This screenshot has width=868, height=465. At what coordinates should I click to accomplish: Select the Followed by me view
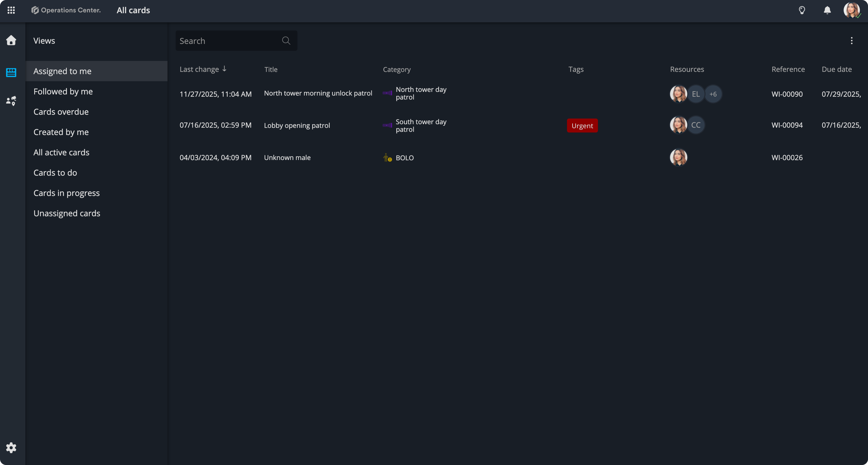pos(63,91)
